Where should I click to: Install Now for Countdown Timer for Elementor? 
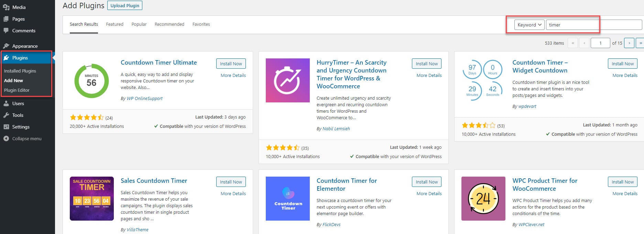[427, 182]
